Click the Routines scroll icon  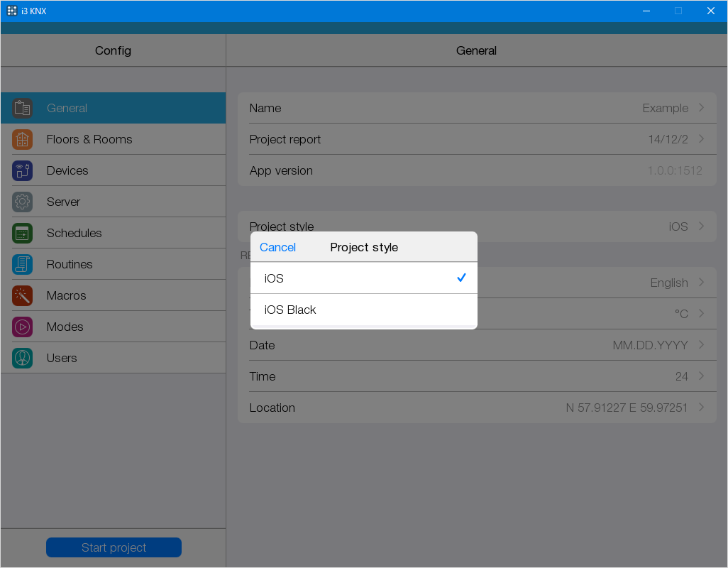tap(22, 264)
